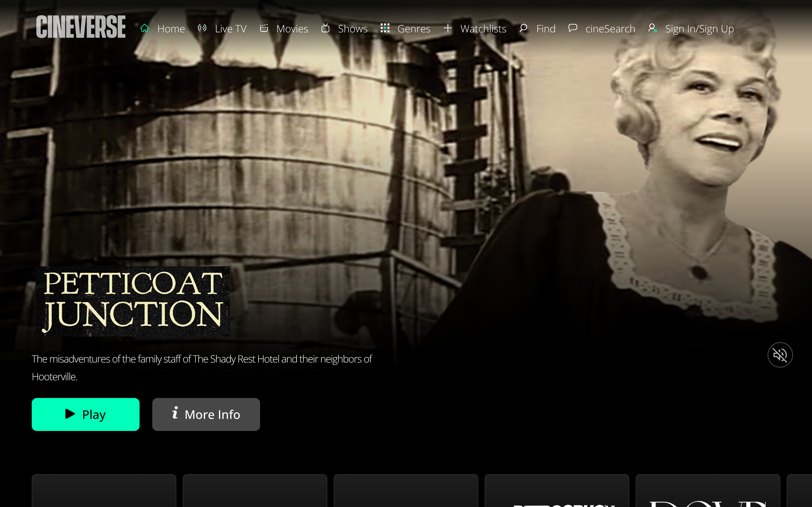Click the Shows television icon

[325, 28]
